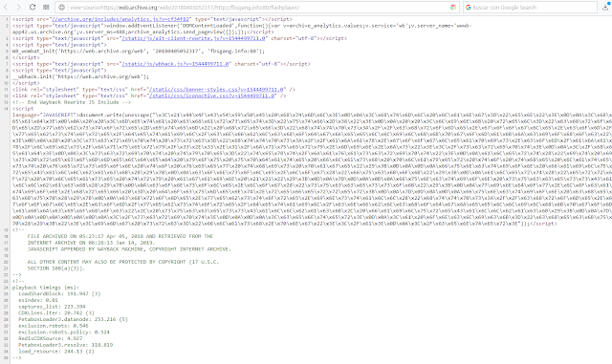
Task: Click the "PetaboxLoader3.datanode: 253.216" line
Action: coord(73,319)
